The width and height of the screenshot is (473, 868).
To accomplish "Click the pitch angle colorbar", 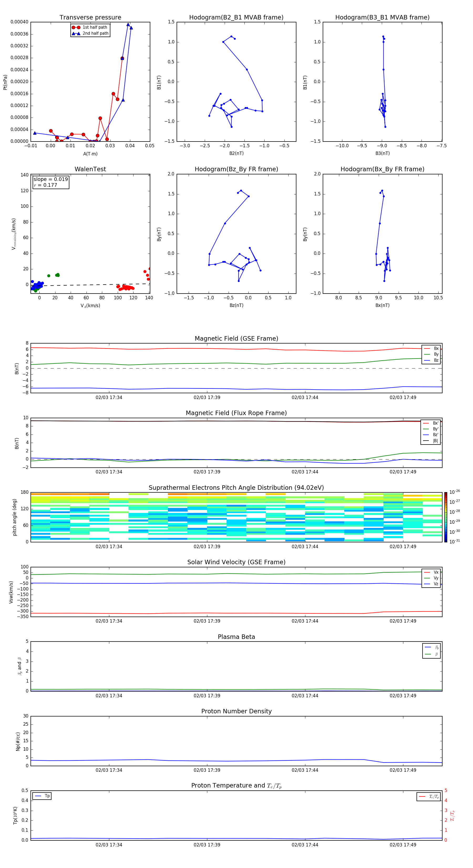I will pyautogui.click(x=445, y=517).
